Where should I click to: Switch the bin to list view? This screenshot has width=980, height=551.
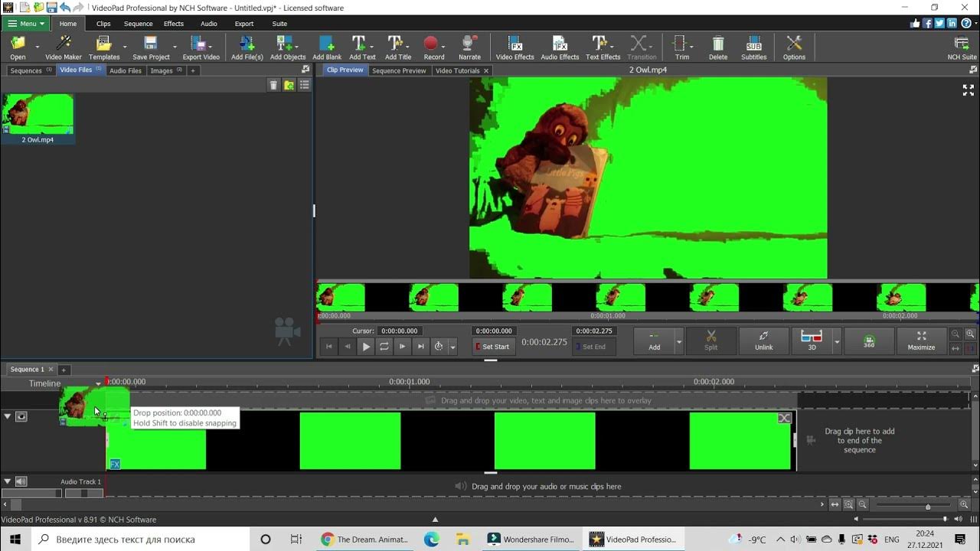tap(304, 85)
